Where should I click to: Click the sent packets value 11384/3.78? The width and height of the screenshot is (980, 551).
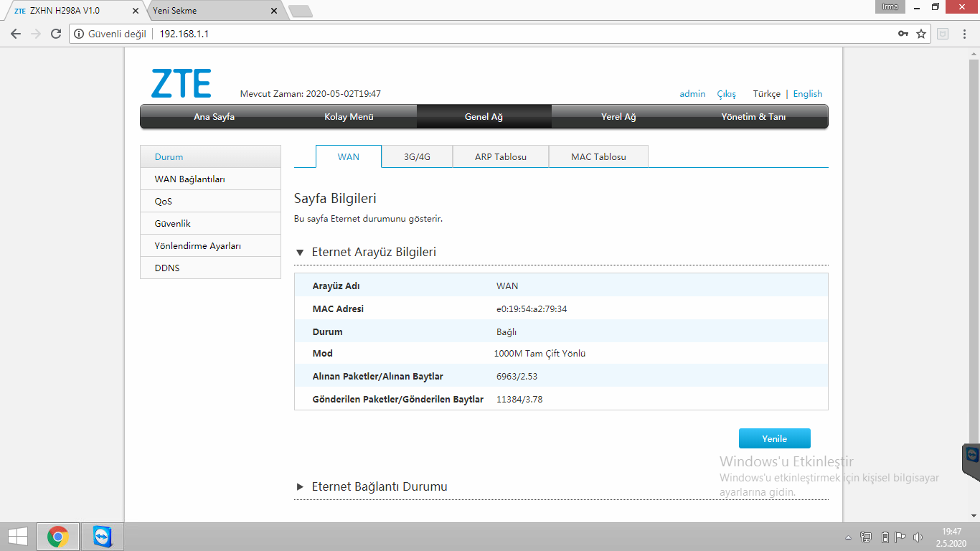pos(519,400)
